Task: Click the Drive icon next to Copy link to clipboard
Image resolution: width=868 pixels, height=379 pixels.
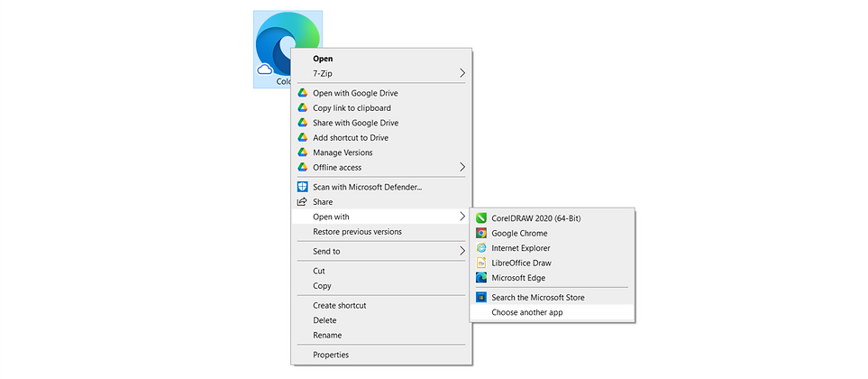Action: (302, 107)
